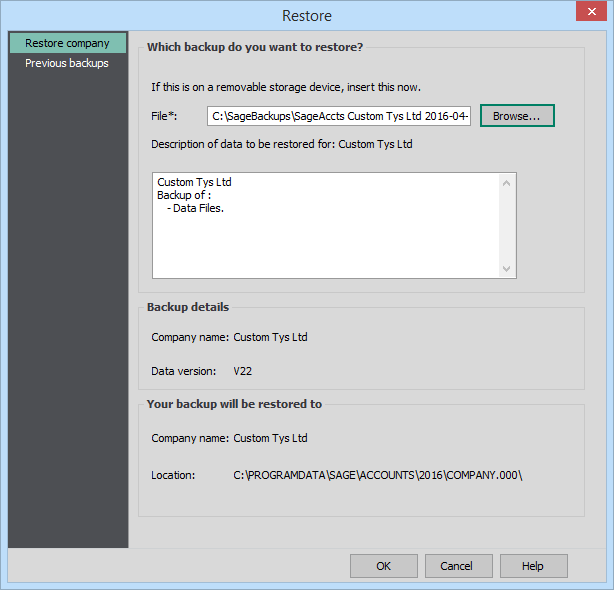
Task: Click the 'Backup details' heading
Action: (188, 307)
